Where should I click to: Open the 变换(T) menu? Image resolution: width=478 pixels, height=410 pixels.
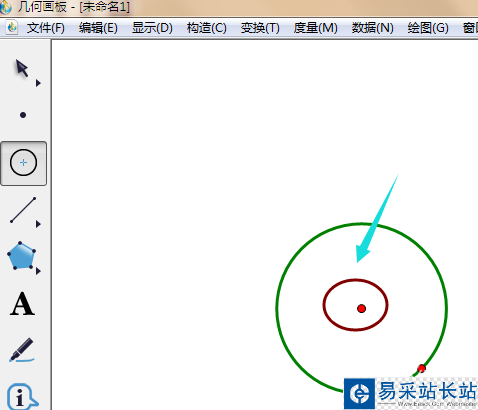point(260,28)
